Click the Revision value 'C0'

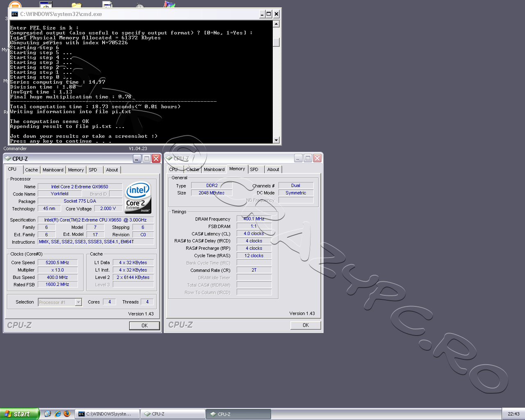(x=143, y=235)
